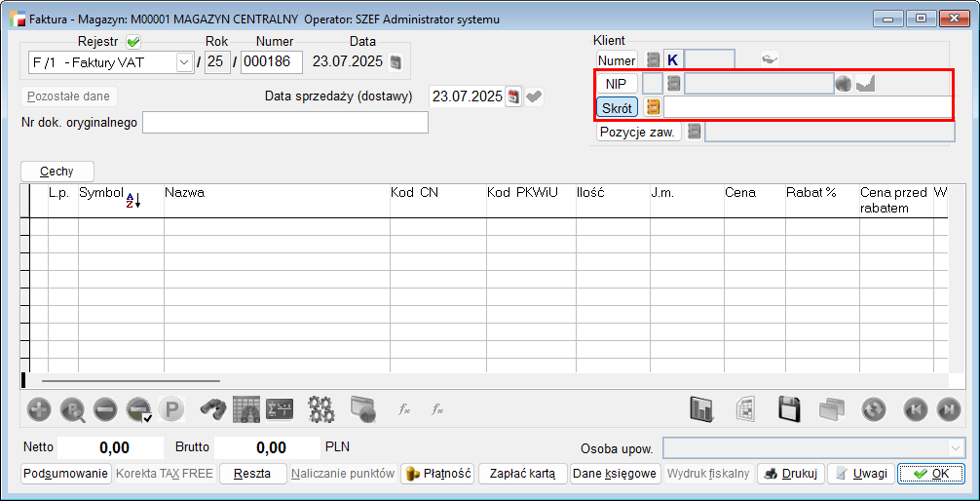Click the NIP button
The height and width of the screenshot is (501, 980).
click(x=617, y=83)
